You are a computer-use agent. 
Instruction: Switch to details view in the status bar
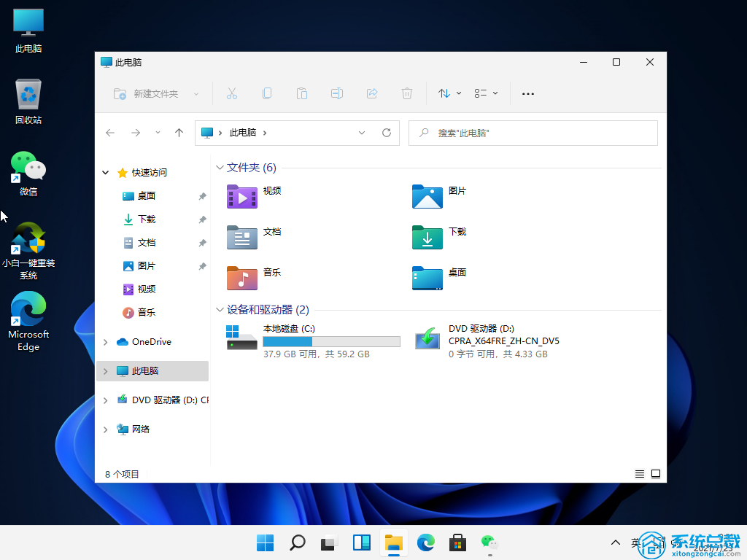point(639,473)
